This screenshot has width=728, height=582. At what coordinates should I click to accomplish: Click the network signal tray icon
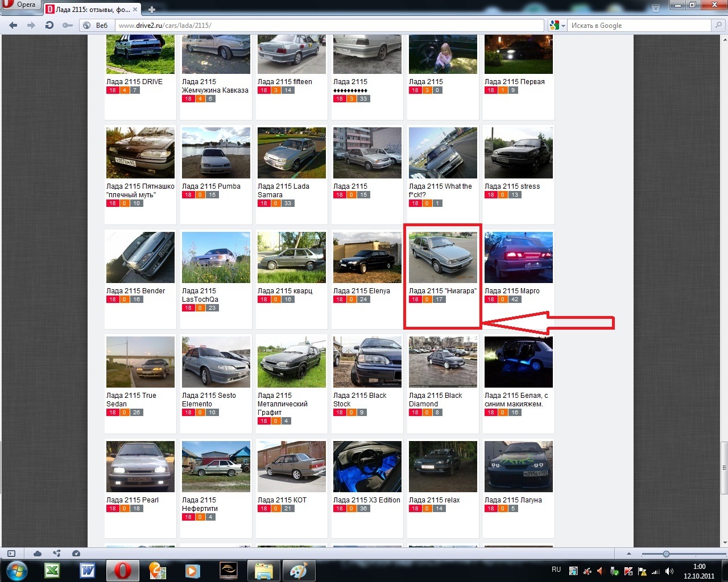(656, 571)
